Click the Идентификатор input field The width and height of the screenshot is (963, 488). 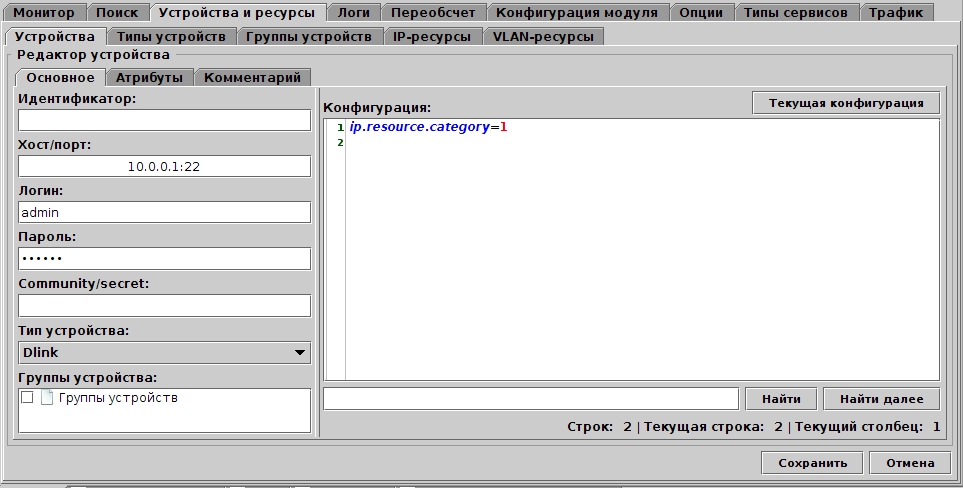(x=164, y=120)
